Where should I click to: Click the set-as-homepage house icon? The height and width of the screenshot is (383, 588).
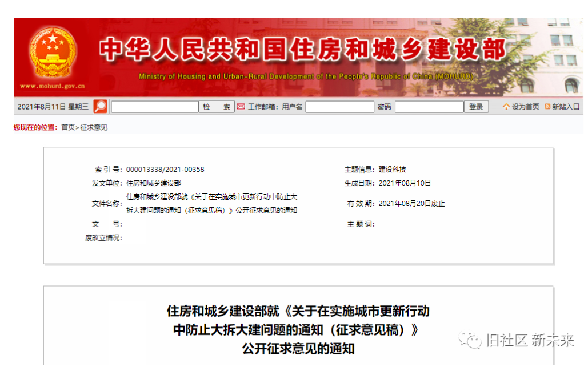(506, 107)
